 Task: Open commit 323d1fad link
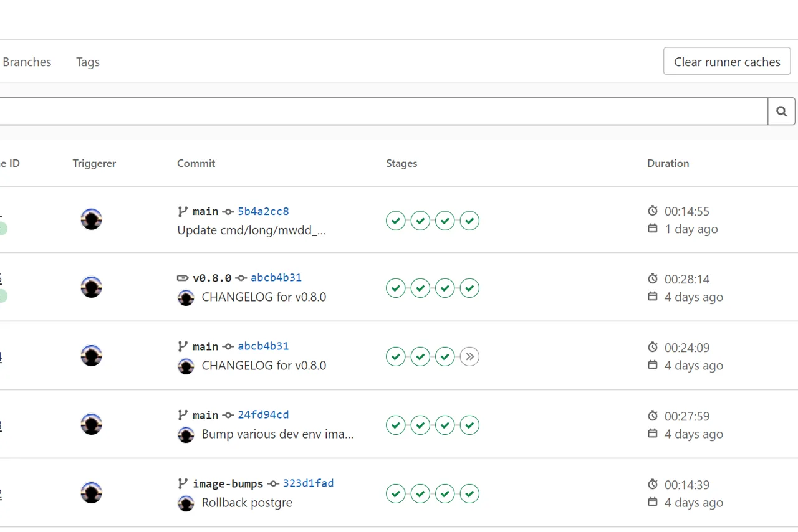click(x=308, y=483)
